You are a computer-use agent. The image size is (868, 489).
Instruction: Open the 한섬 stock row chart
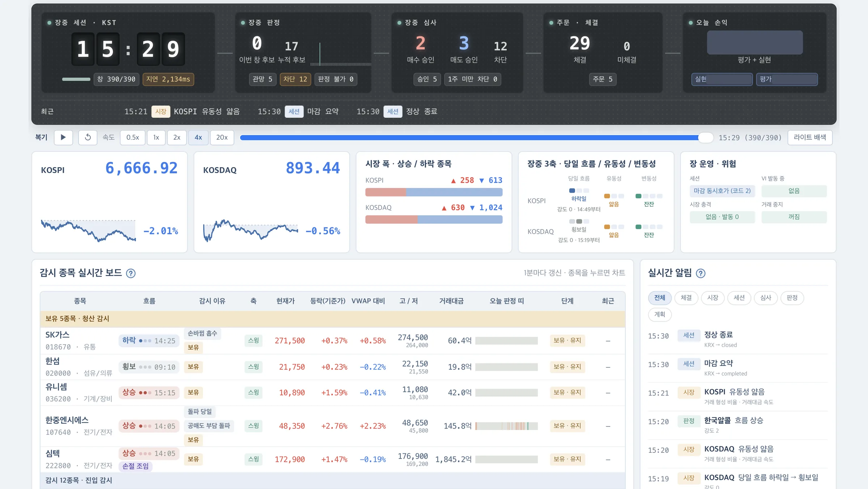click(x=332, y=367)
